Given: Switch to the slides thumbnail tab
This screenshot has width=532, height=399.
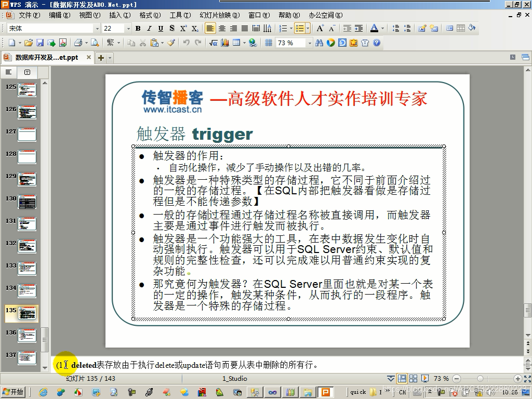Looking at the screenshot, I should point(28,72).
